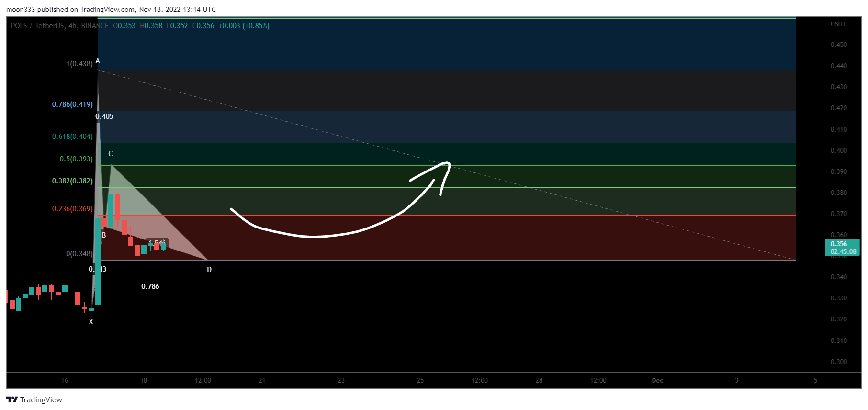Image resolution: width=868 pixels, height=410 pixels.
Task: Click pattern point label X
Action: (91, 322)
